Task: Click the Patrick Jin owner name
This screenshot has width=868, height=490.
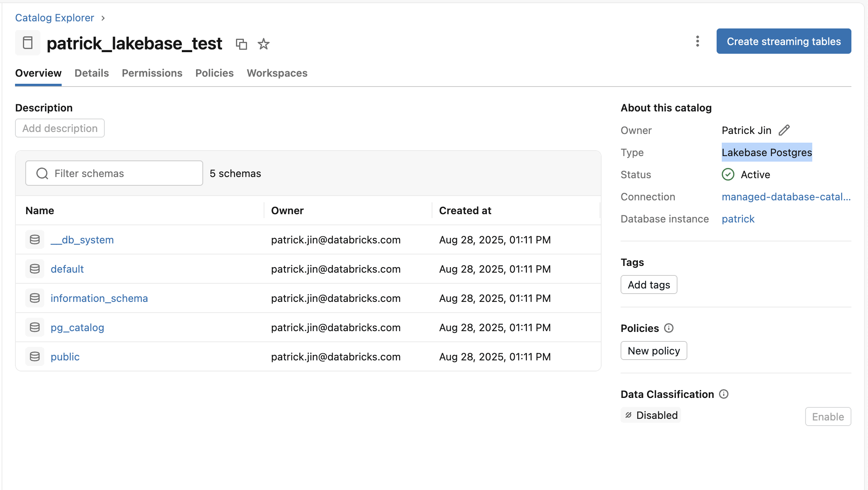Action: coord(747,130)
